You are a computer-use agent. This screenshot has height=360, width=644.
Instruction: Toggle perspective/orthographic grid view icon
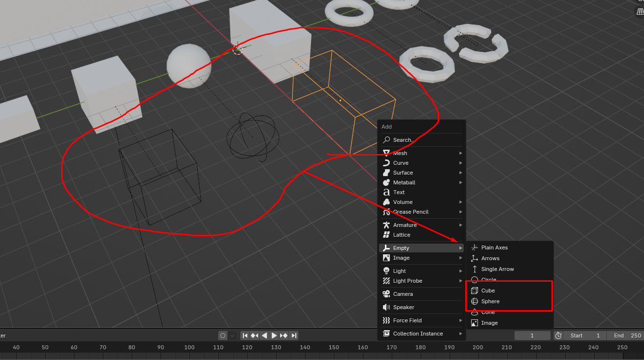(640, 11)
